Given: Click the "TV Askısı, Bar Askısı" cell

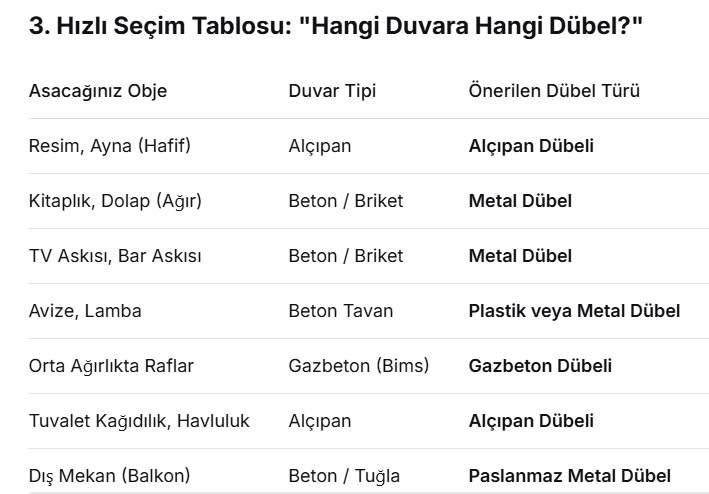Looking at the screenshot, I should tap(115, 256).
